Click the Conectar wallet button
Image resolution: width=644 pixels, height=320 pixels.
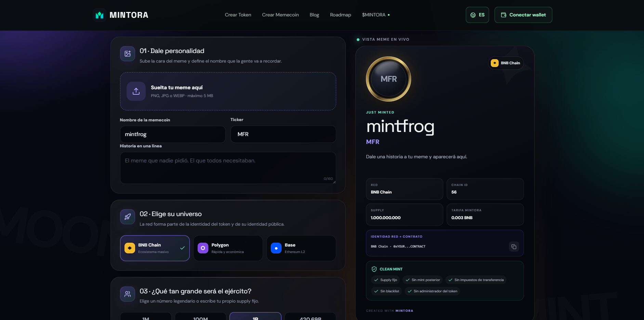coord(523,15)
